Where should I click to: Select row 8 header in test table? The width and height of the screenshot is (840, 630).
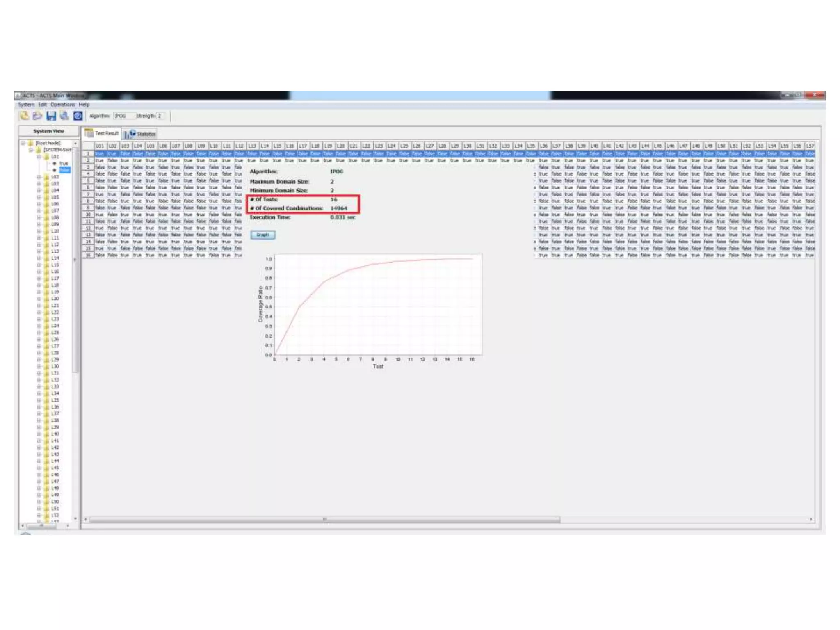tap(88, 201)
